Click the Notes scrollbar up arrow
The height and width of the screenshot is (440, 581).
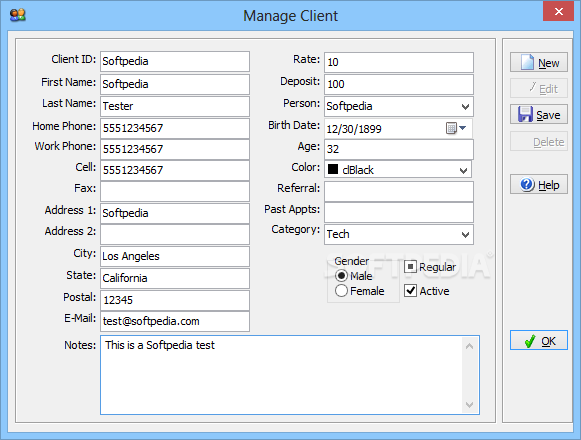click(x=469, y=346)
